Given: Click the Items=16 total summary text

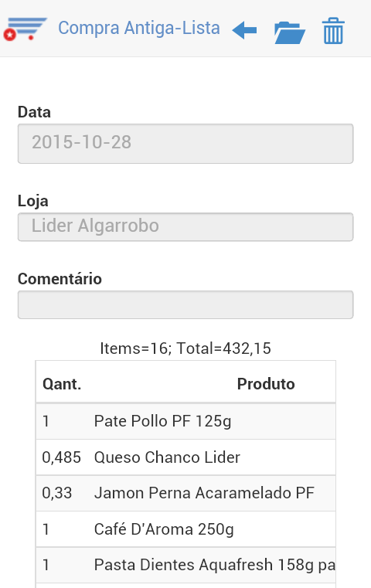Looking at the screenshot, I should 185,348.
